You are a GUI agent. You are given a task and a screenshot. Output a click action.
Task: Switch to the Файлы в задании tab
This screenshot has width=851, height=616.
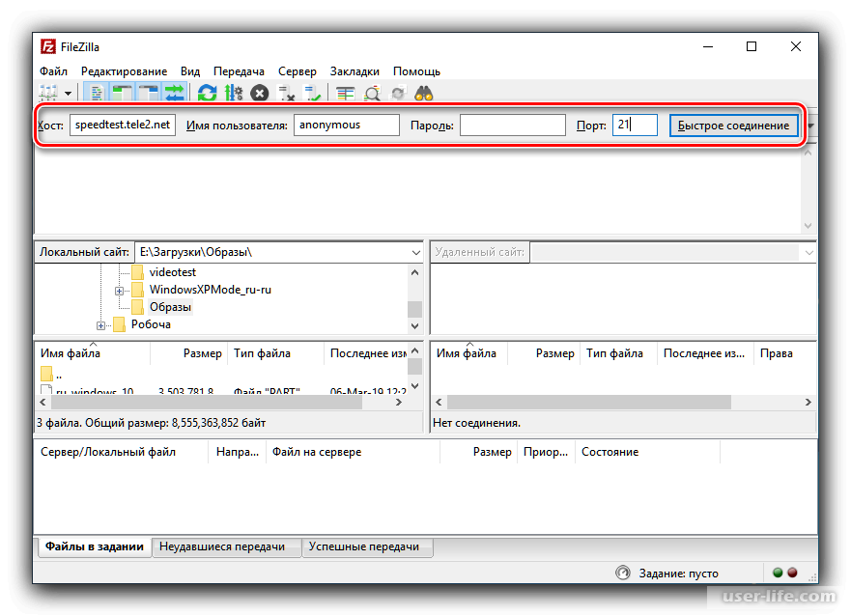tap(95, 546)
